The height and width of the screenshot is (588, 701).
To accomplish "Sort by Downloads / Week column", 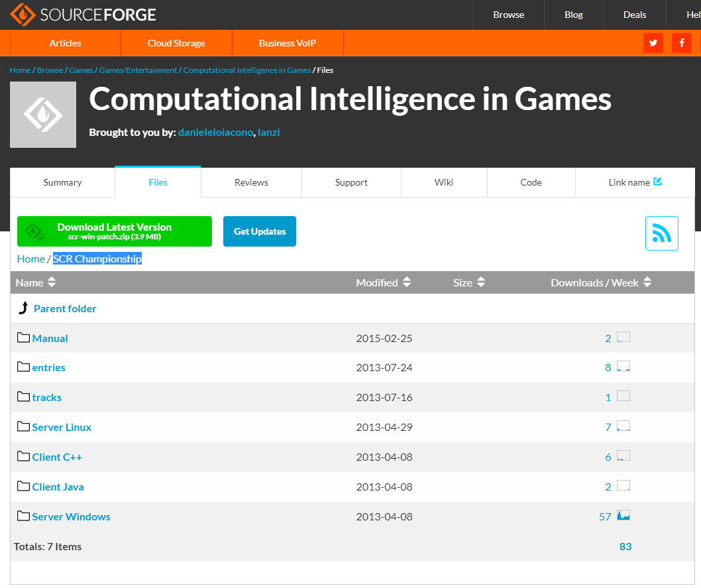I will coord(601,282).
